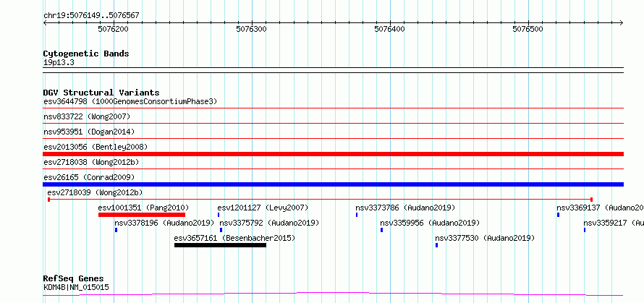Click the nsv3369137 variant label
644x303 pixels.
point(600,208)
